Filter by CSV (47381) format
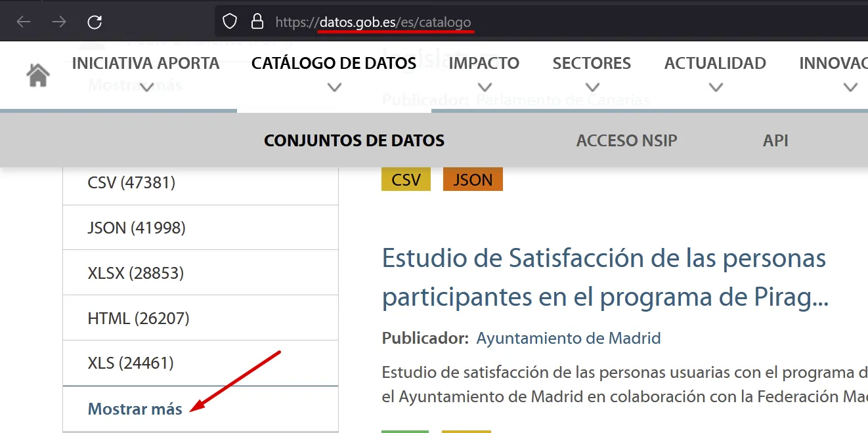 coord(131,182)
